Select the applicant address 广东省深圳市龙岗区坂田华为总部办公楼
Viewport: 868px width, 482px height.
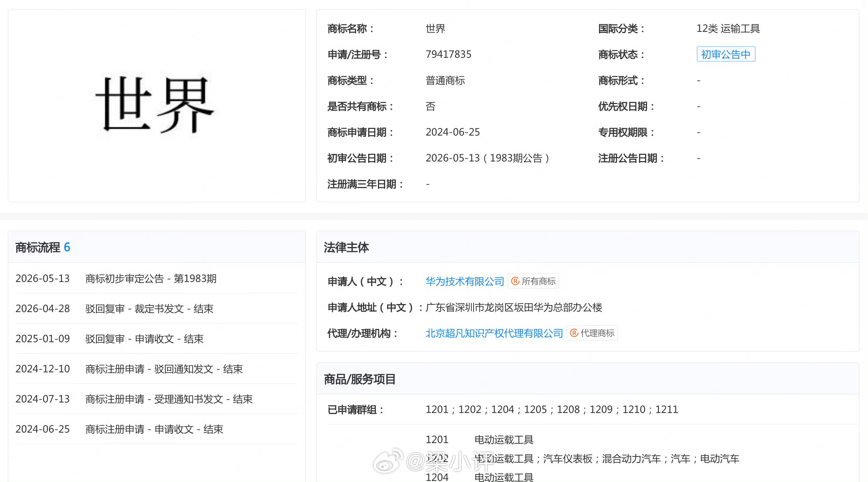point(514,307)
